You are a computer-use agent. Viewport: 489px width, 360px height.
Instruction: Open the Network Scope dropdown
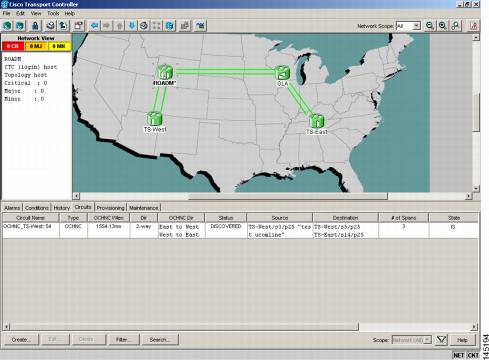tap(408, 26)
